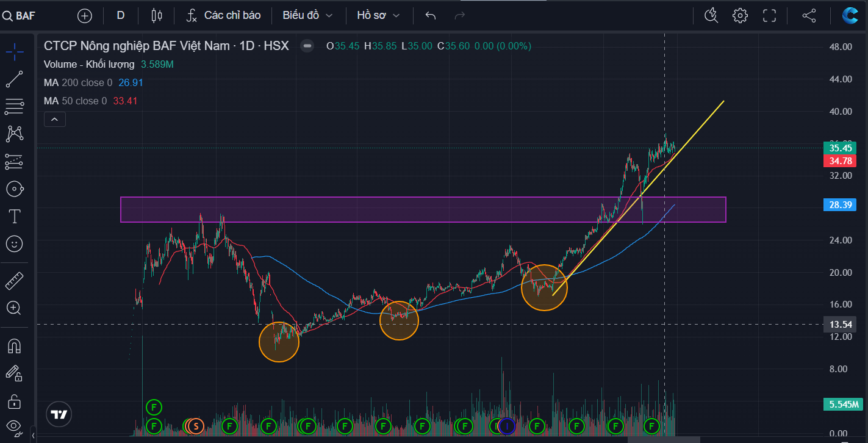The height and width of the screenshot is (443, 868).
Task: Open the forecast and position tools
Action: [15, 161]
